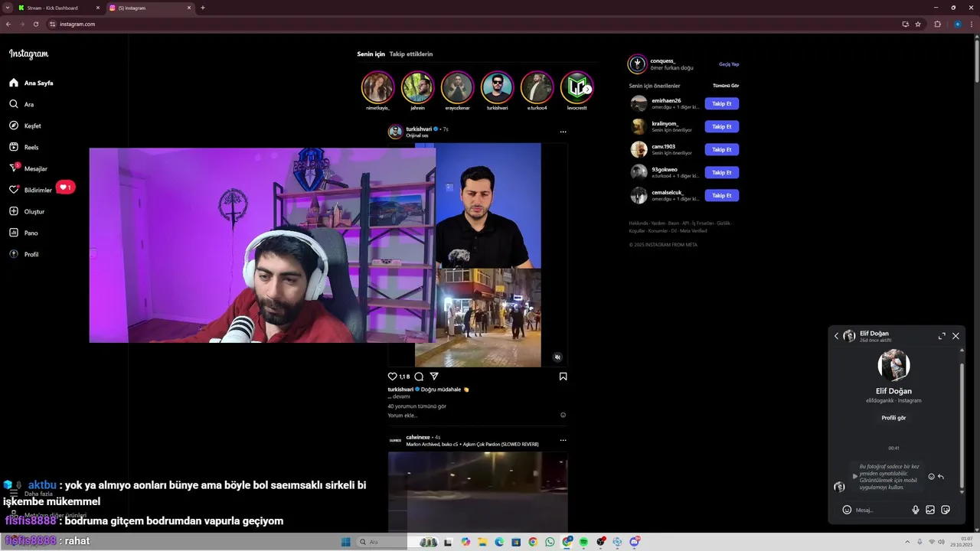
Task: Advance the stories row with next arrow
Action: [587, 89]
